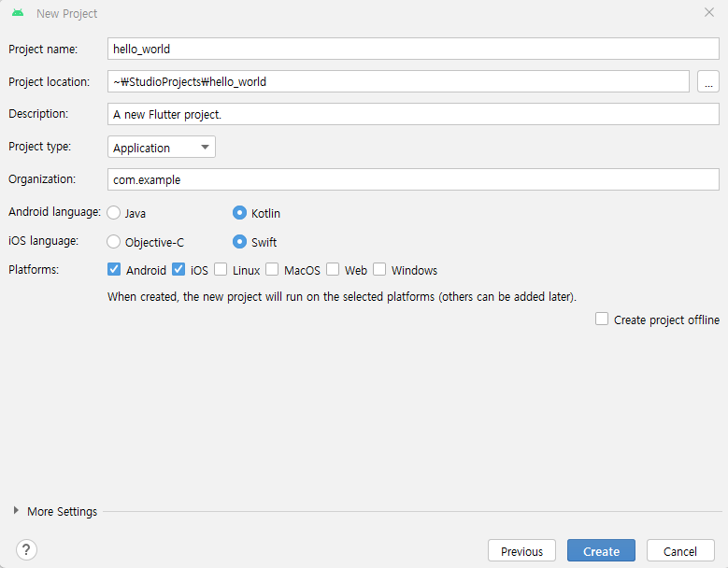
Task: Check the Windows platform checkbox
Action: pos(379,269)
